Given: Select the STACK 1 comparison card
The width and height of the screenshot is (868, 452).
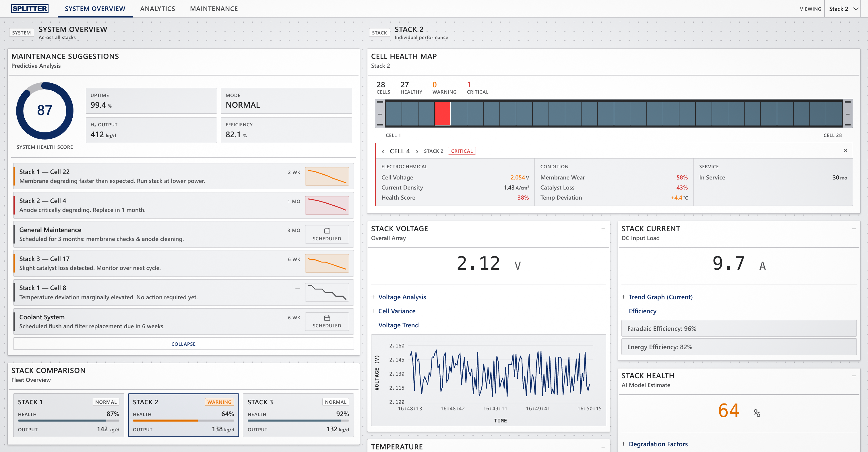Looking at the screenshot, I should [69, 415].
